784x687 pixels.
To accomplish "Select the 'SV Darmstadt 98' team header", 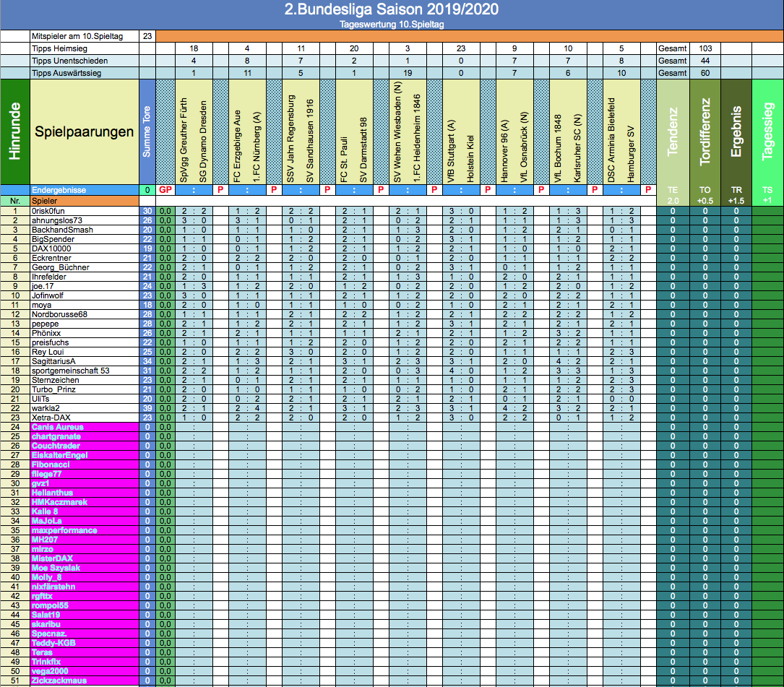I will tap(363, 150).
